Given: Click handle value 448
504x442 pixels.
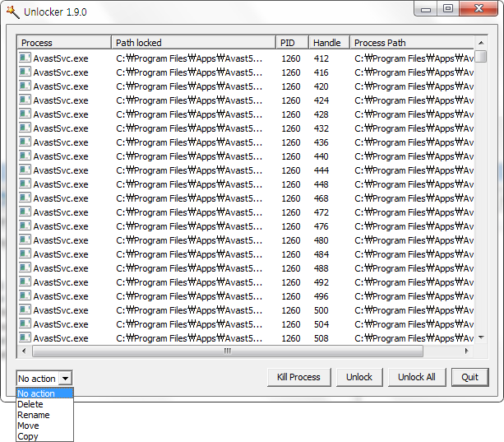Looking at the screenshot, I should [x=321, y=184].
